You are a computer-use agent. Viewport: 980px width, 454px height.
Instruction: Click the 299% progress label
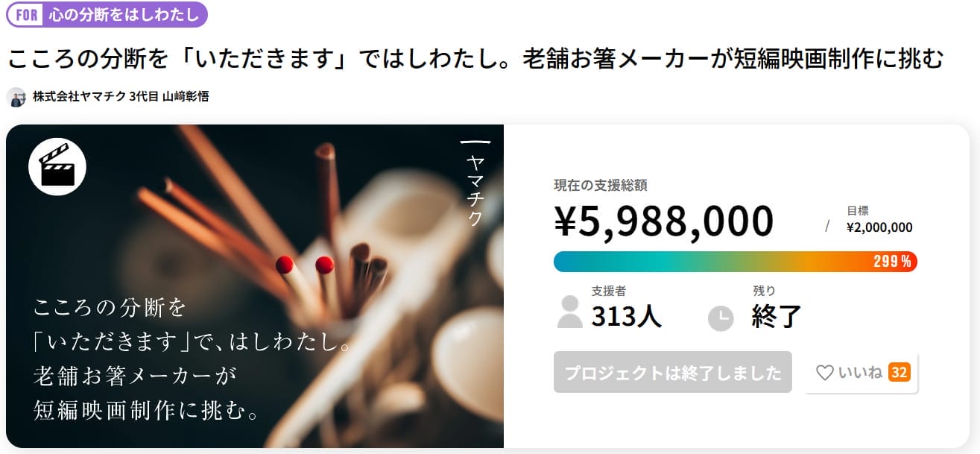click(x=893, y=262)
